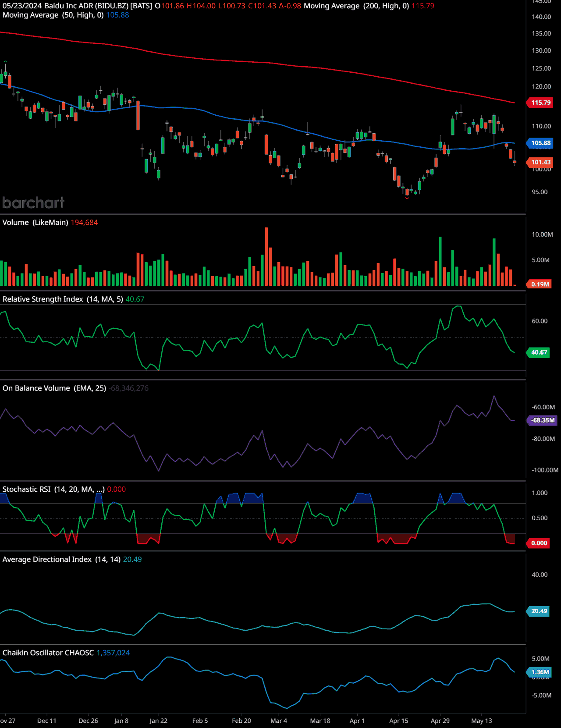Click the 0.500 Stochastic RSI axis label

click(540, 518)
